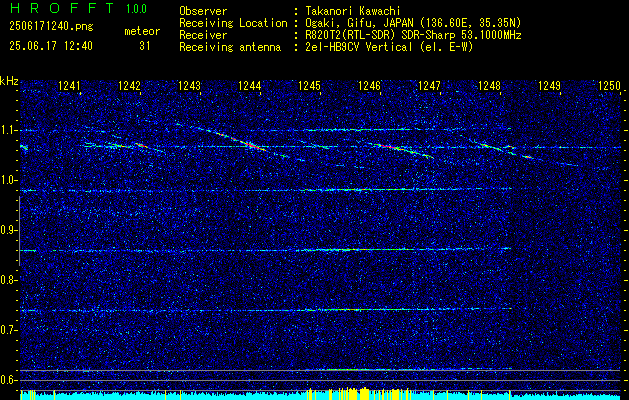
Task: Click time marker 1243
Action: pos(189,85)
